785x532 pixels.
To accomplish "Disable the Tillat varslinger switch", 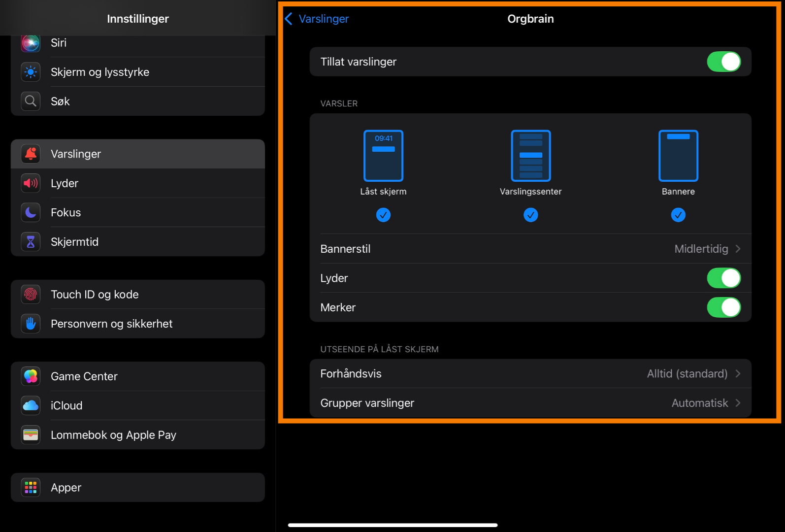I will pos(723,62).
